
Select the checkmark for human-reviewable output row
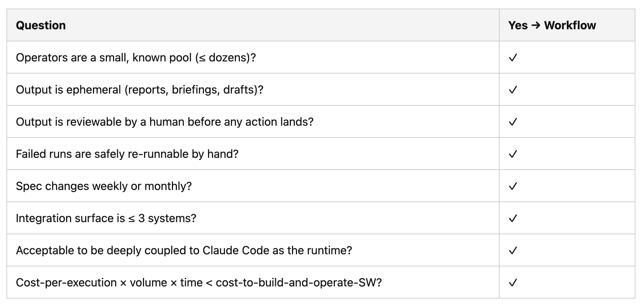[x=513, y=122]
